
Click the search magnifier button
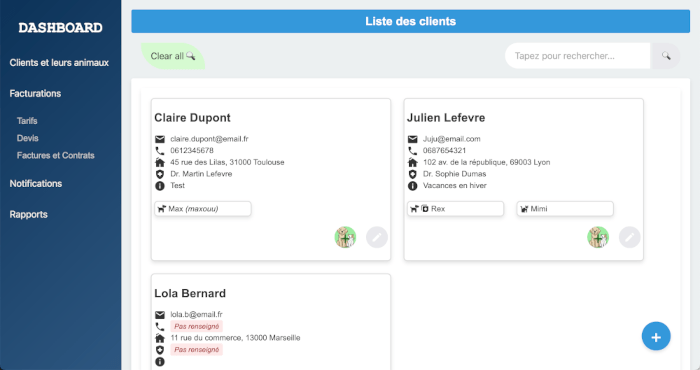[x=665, y=56]
